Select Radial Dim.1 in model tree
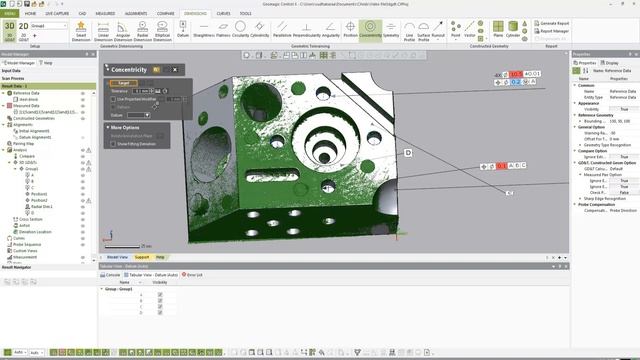This screenshot has height=360, width=640. (x=42, y=207)
